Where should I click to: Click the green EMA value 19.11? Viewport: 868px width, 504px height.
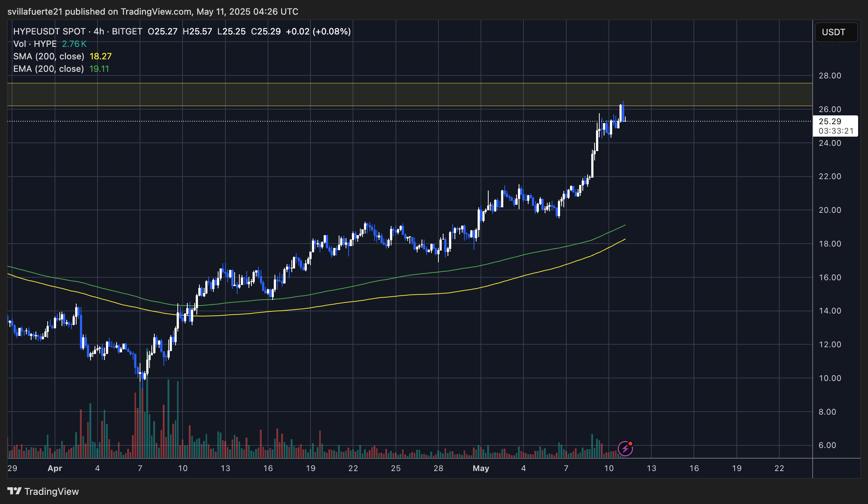99,69
